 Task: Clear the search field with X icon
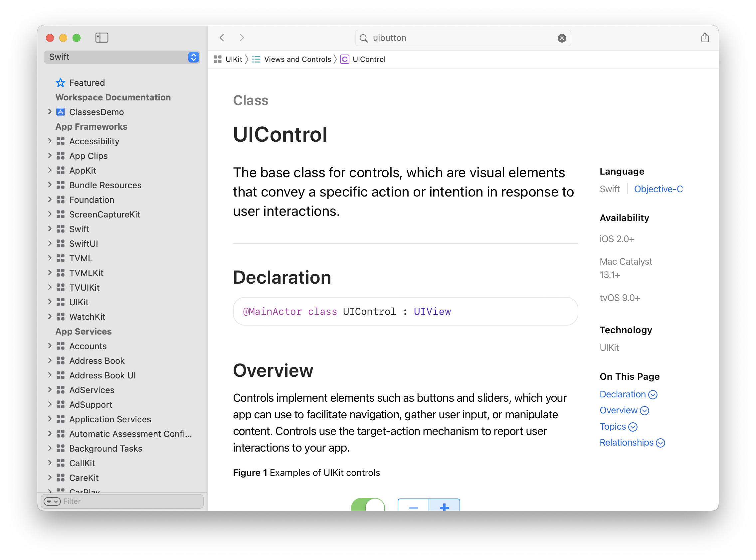tap(562, 38)
